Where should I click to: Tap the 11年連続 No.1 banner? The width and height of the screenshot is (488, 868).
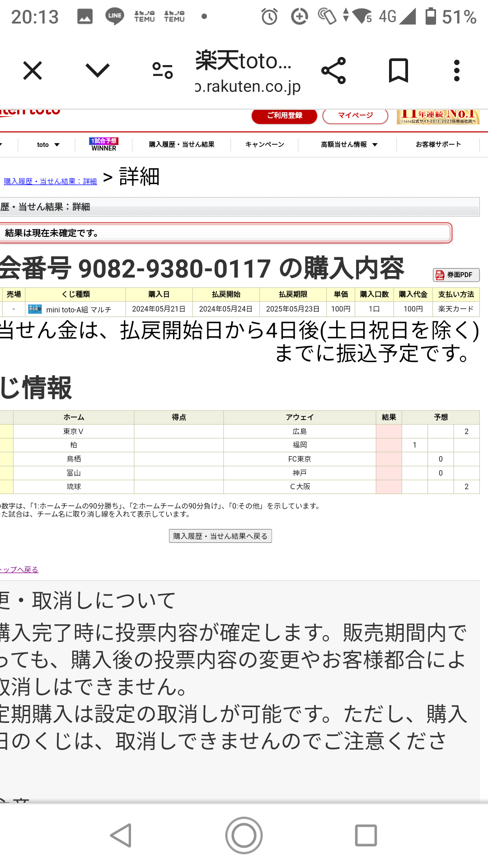(x=438, y=117)
